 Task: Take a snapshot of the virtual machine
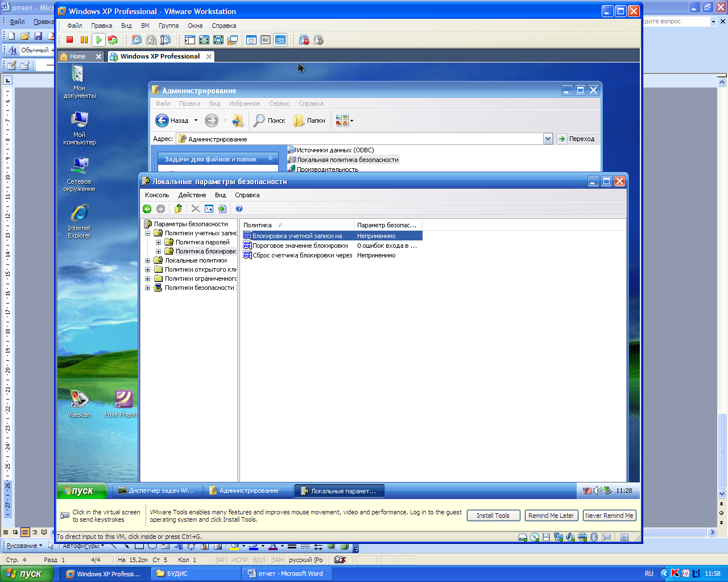pyautogui.click(x=136, y=40)
